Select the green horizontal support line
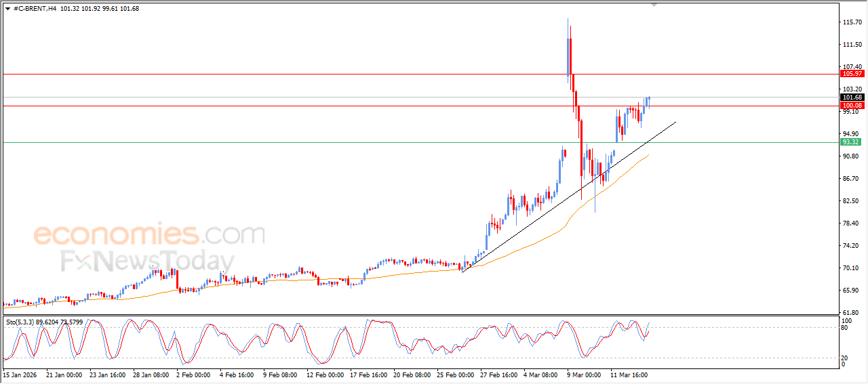 [x=271, y=142]
